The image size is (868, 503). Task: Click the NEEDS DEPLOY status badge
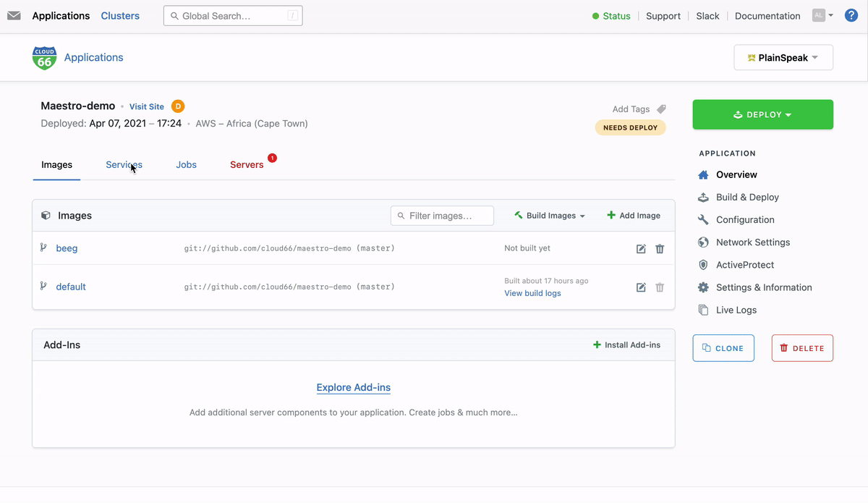pos(630,127)
